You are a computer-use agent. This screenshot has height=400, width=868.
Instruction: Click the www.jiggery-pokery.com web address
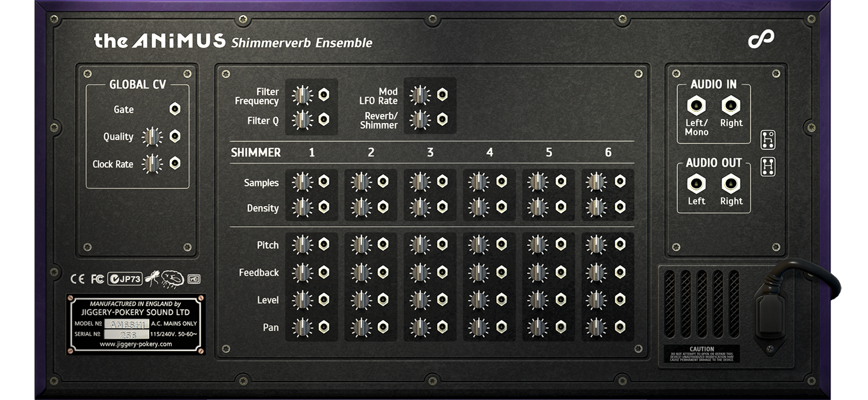coord(136,344)
